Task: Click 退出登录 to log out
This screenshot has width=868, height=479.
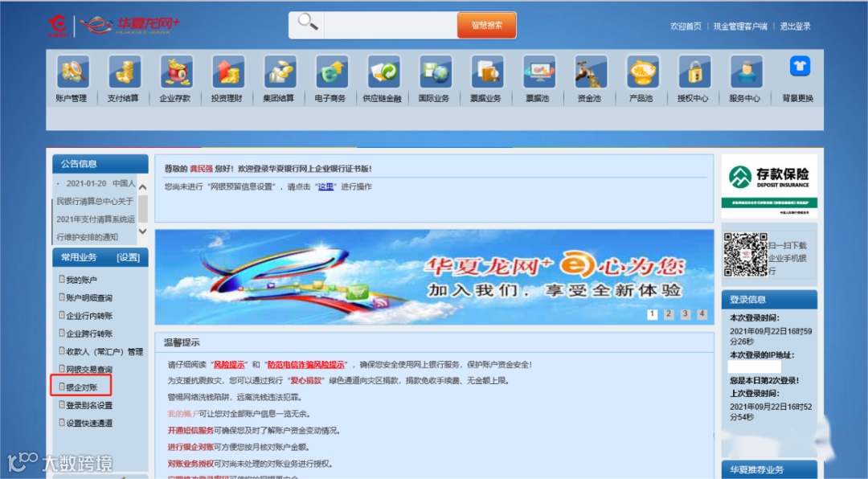Action: point(795,26)
